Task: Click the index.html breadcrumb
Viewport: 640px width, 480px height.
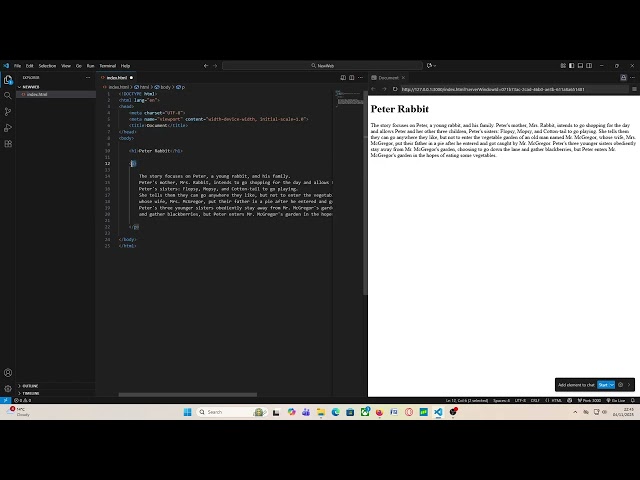Action: point(118,87)
